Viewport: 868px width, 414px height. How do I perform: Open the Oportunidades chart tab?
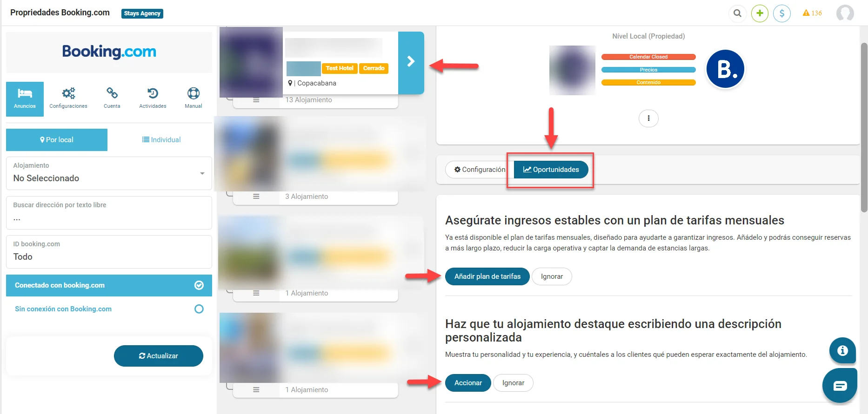(551, 170)
